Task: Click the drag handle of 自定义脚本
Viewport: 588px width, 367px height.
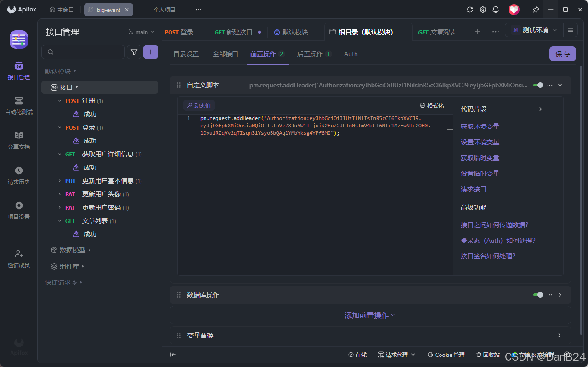Action: 178,85
